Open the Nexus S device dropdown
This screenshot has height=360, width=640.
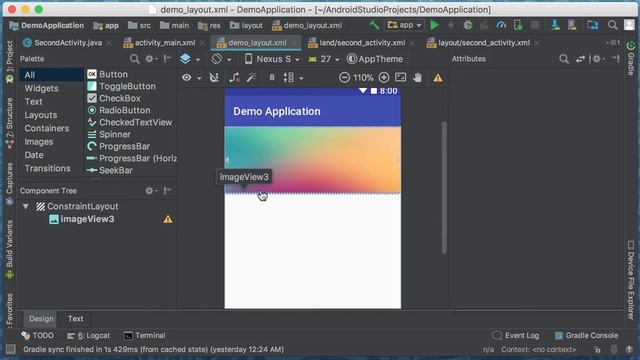click(x=272, y=59)
